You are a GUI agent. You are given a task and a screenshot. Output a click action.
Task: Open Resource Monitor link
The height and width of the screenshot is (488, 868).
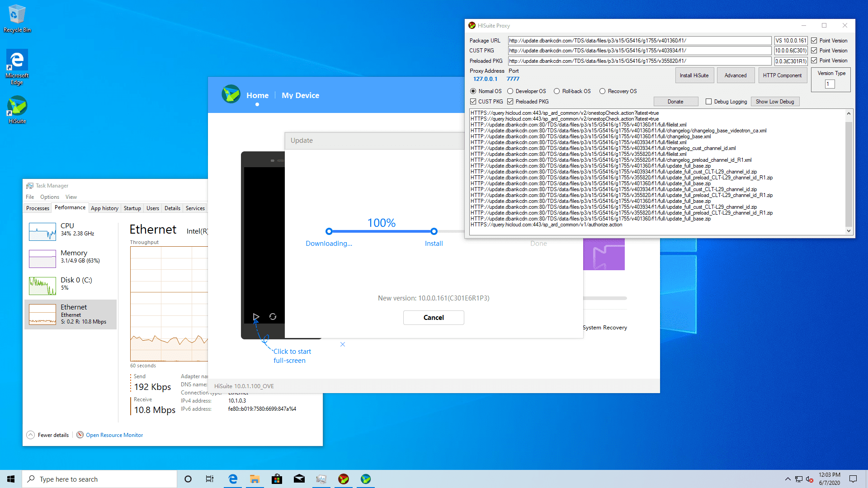click(x=114, y=435)
